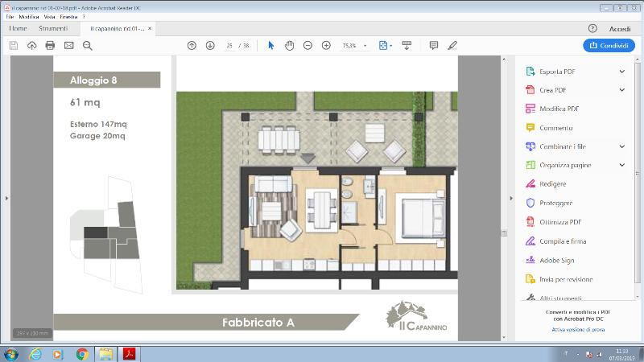Close the il capannino document tab
The image size is (644, 362).
[x=151, y=28]
